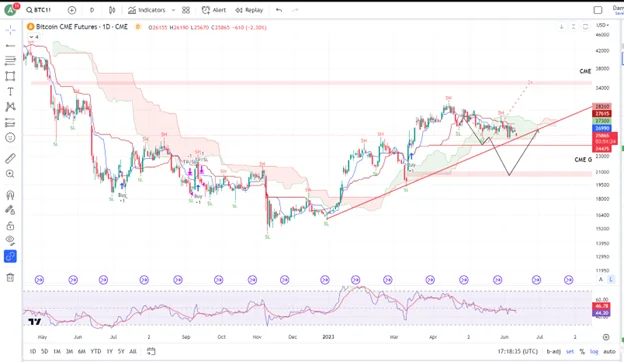Select the text annotation tool

click(x=10, y=91)
